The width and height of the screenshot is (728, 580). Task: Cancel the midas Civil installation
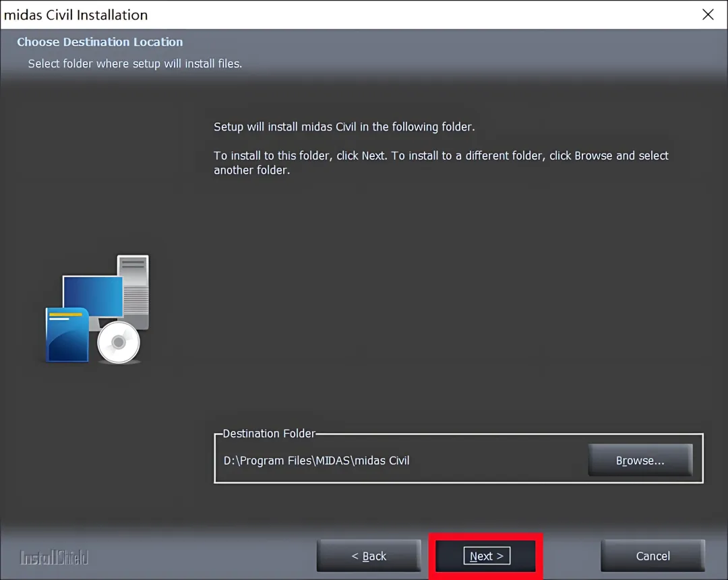tap(653, 556)
